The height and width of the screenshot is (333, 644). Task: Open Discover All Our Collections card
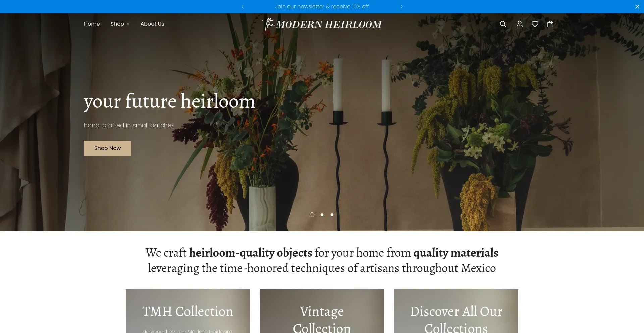456,311
